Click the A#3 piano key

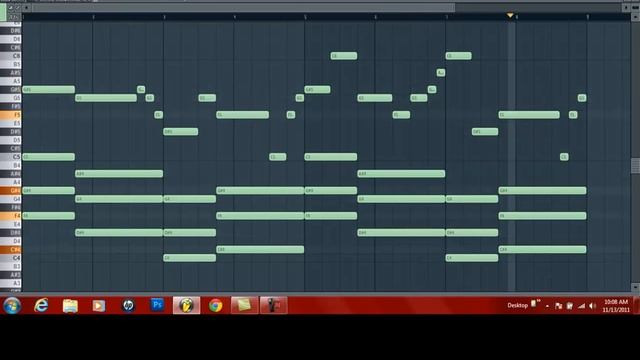[x=11, y=275]
